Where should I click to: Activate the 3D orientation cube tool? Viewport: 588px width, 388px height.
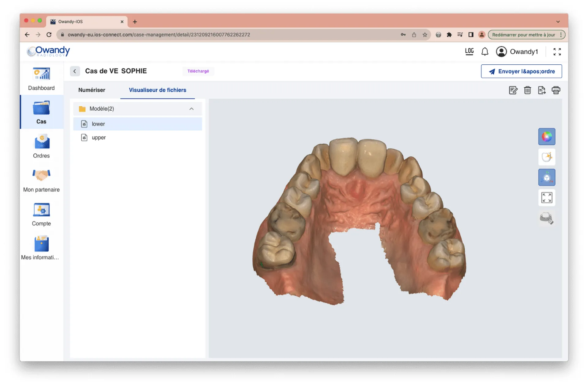pos(547,177)
